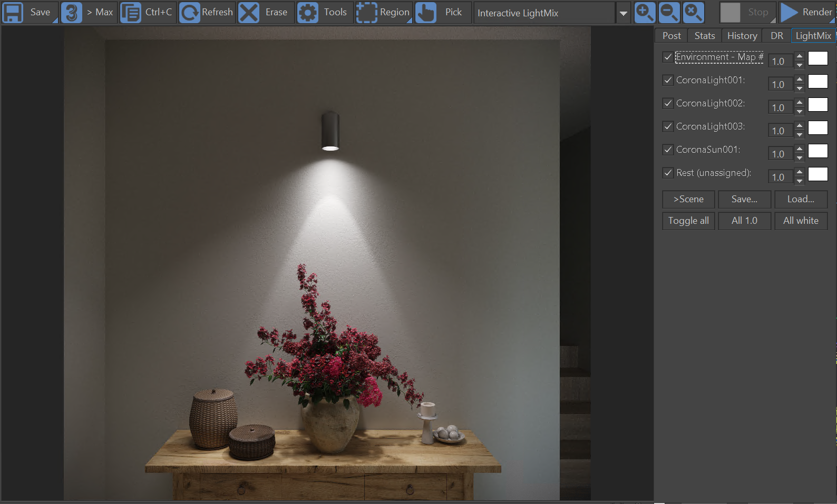Viewport: 837px width, 504px height.
Task: Open CoronaLight001 color swatch
Action: [x=818, y=81]
